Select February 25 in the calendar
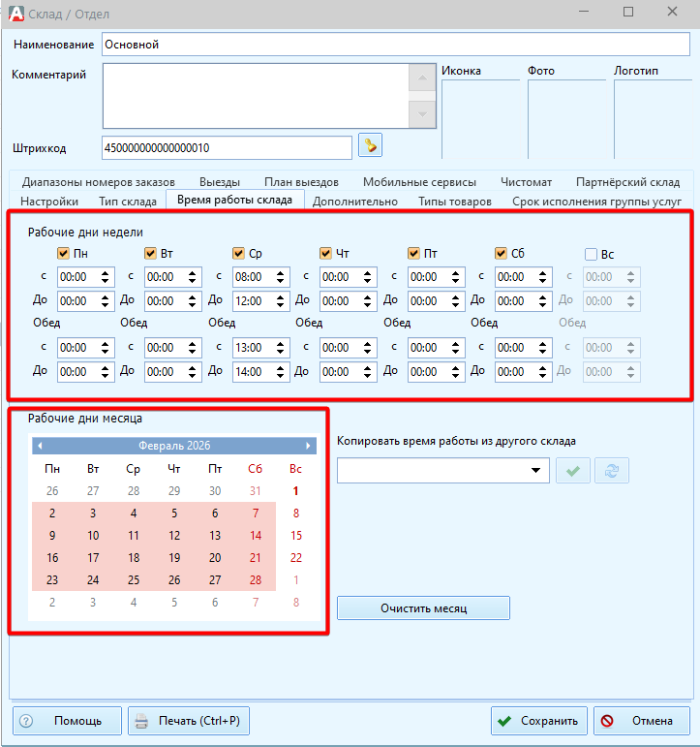The width and height of the screenshot is (700, 747). (x=134, y=580)
